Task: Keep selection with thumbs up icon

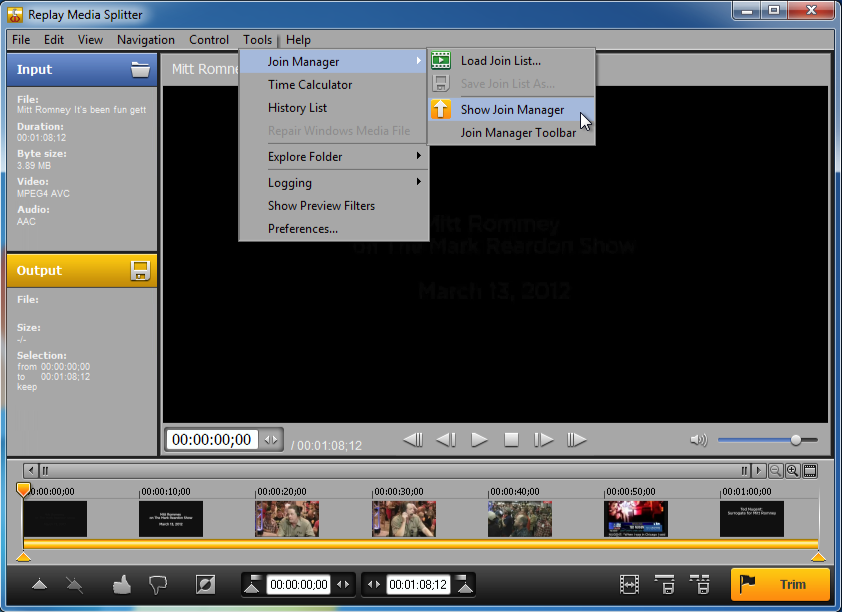Action: 122,584
